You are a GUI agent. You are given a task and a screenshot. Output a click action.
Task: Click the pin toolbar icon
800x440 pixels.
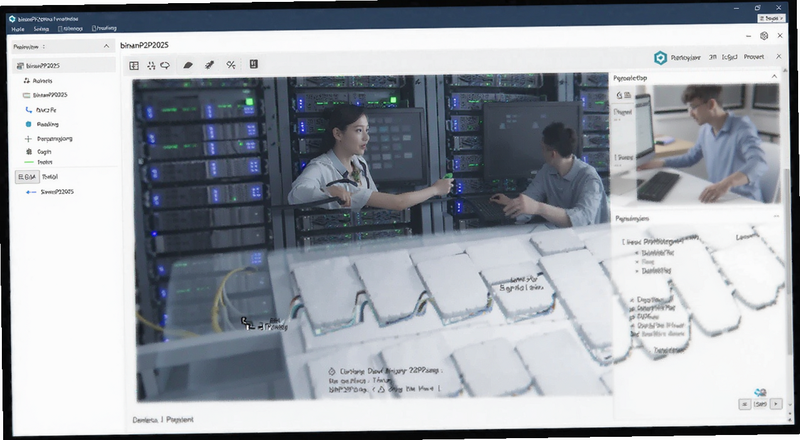209,65
